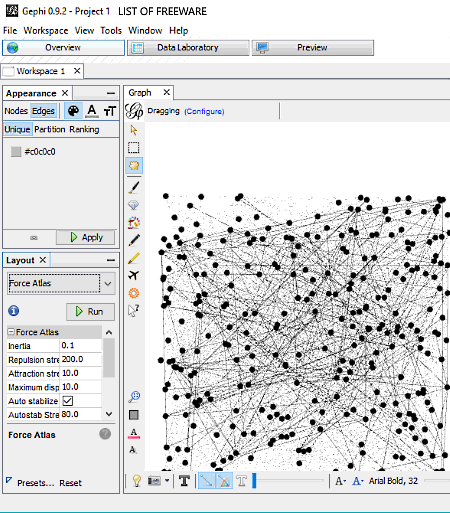
Task: Choose the yellow pencil edge tool
Action: point(134,258)
